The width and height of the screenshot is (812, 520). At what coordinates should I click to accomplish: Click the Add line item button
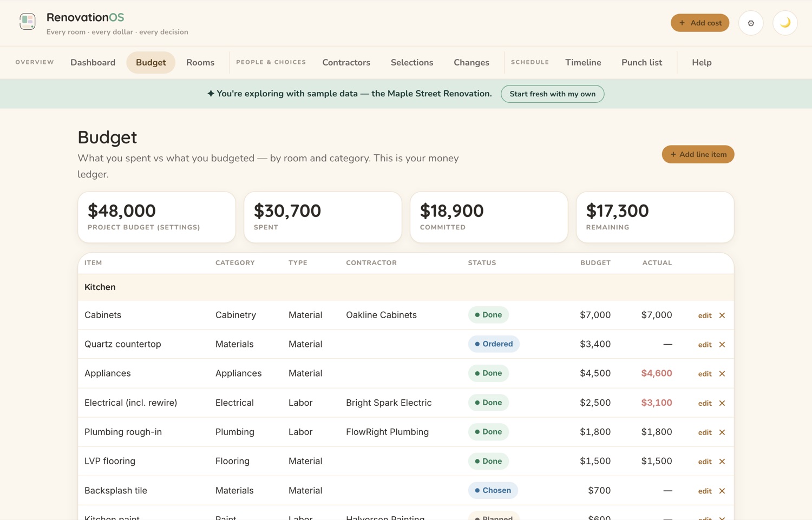point(698,154)
